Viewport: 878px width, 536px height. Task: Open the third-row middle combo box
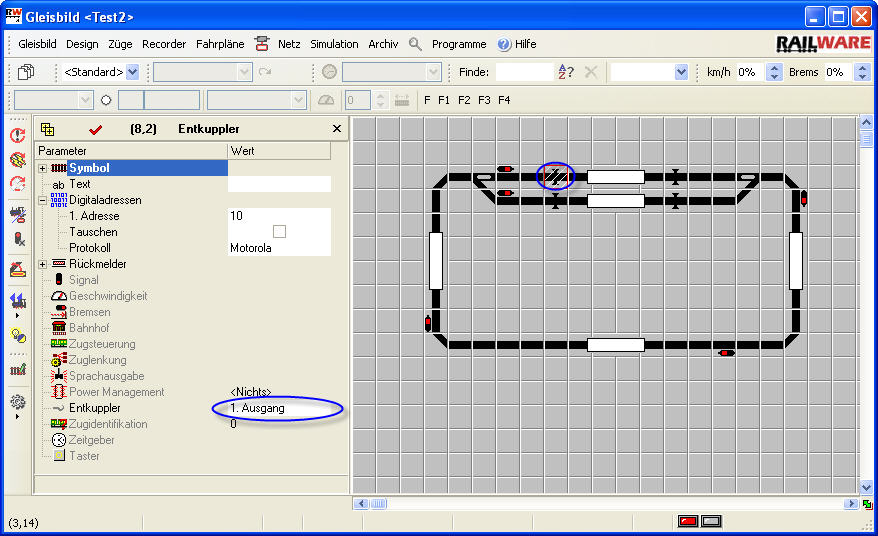pos(256,100)
